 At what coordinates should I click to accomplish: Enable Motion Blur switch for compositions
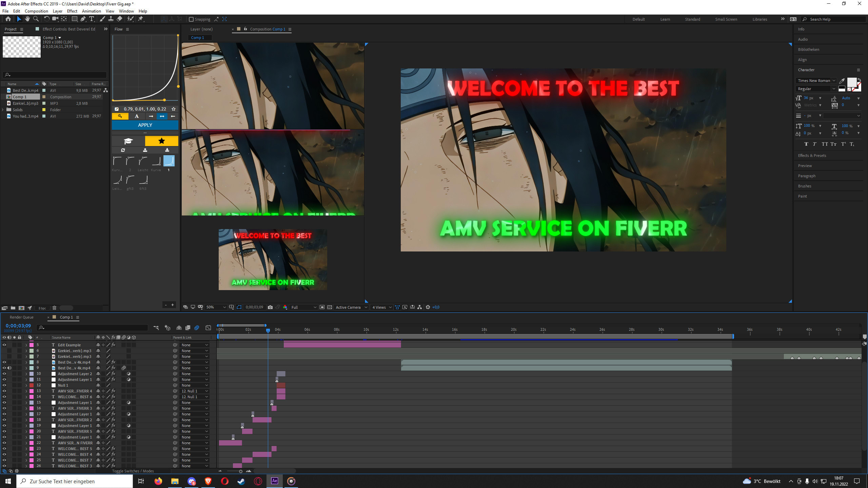click(197, 328)
